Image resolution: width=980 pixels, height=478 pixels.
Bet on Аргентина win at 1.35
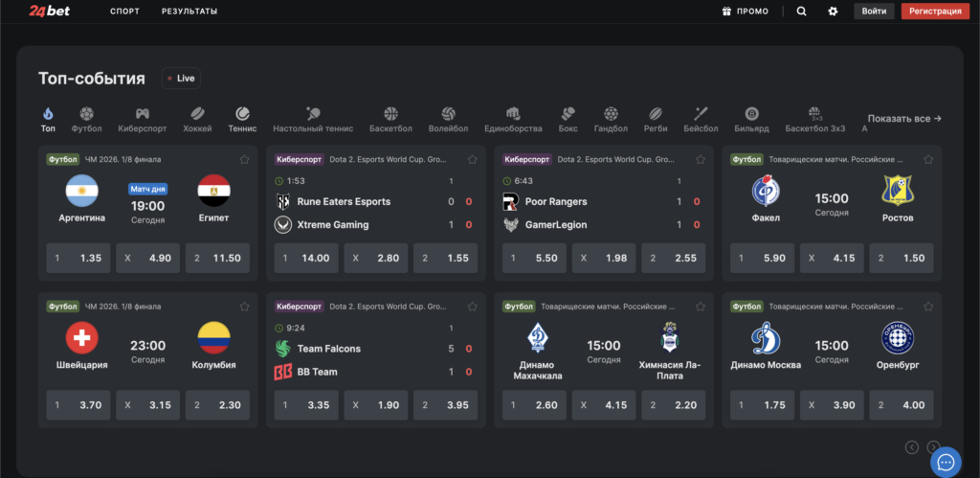click(78, 258)
